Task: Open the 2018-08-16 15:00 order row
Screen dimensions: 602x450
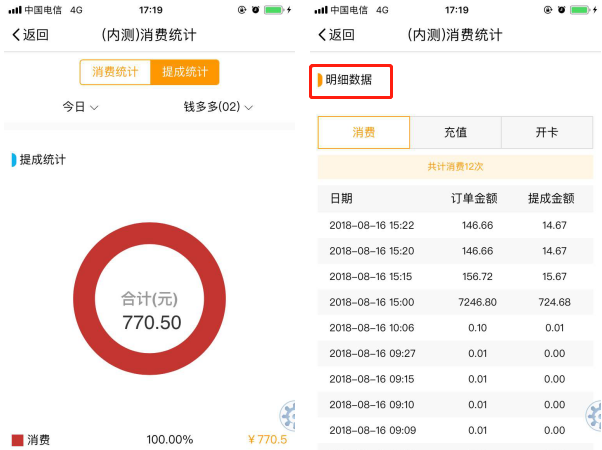Action: 455,302
